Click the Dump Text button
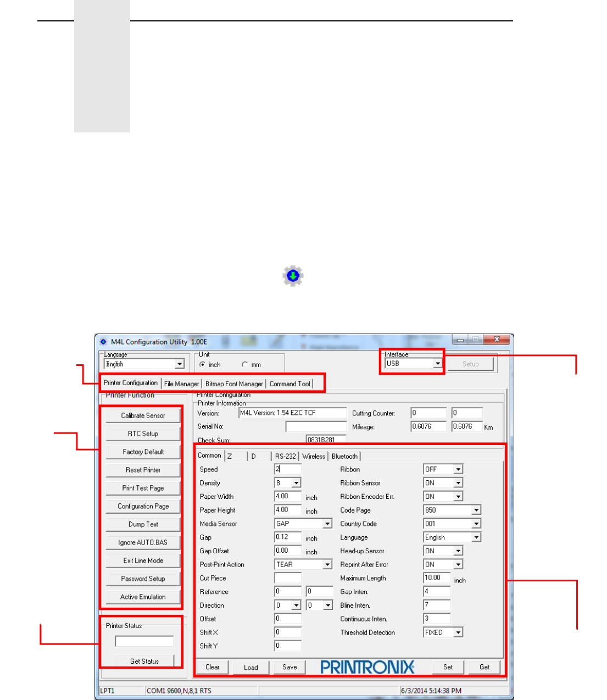This screenshot has width=607, height=700. pos(143,524)
